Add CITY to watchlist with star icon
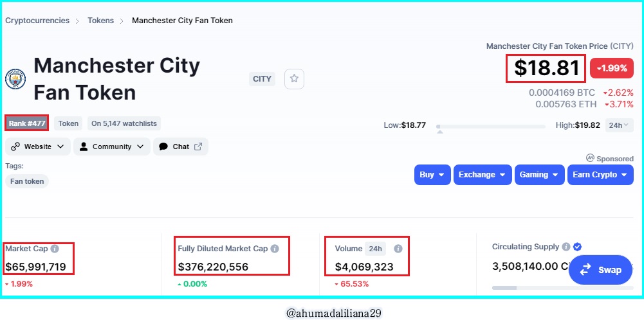This screenshot has width=644, height=320. click(294, 79)
